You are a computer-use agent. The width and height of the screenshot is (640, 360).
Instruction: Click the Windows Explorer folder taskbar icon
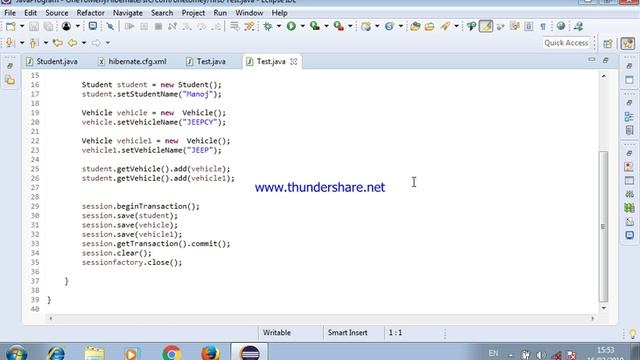(94, 353)
